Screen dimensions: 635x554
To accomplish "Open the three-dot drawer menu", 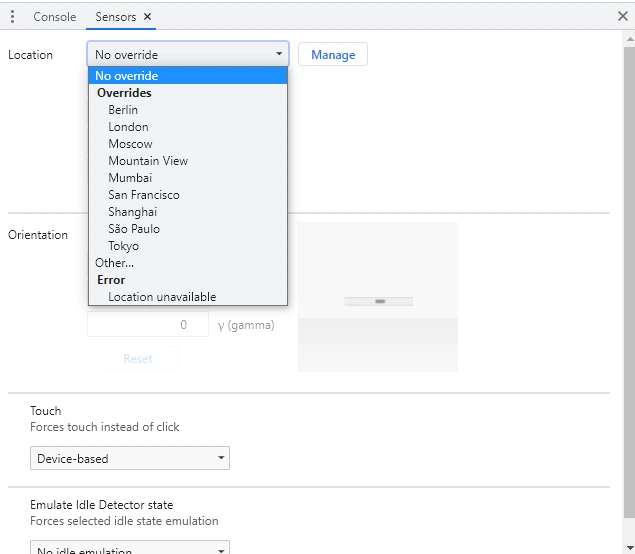I will 12,17.
